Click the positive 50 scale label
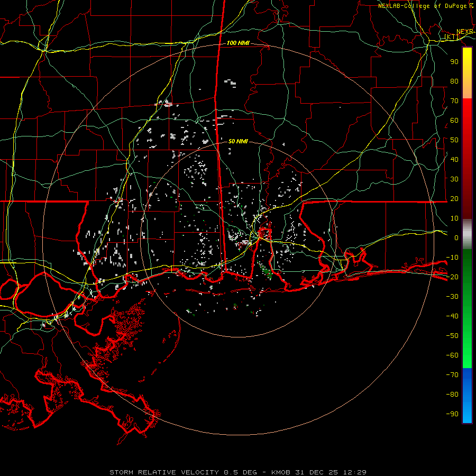Viewport: 476px width, 476px height. tap(454, 140)
